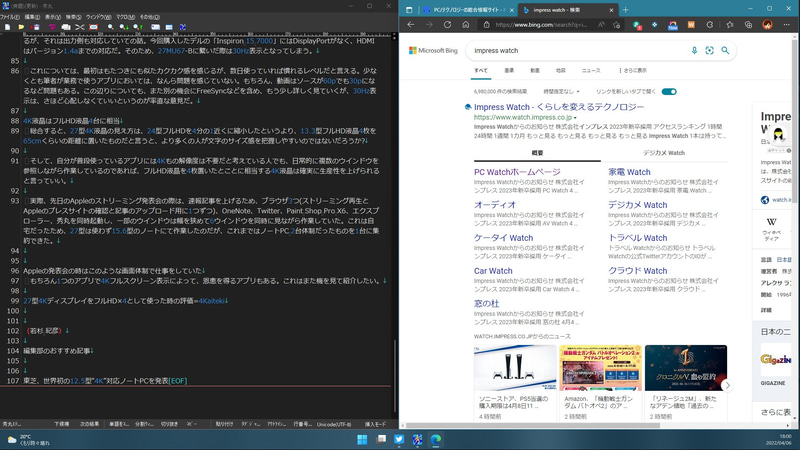Click the Edge address bar URL

pyautogui.click(x=541, y=24)
